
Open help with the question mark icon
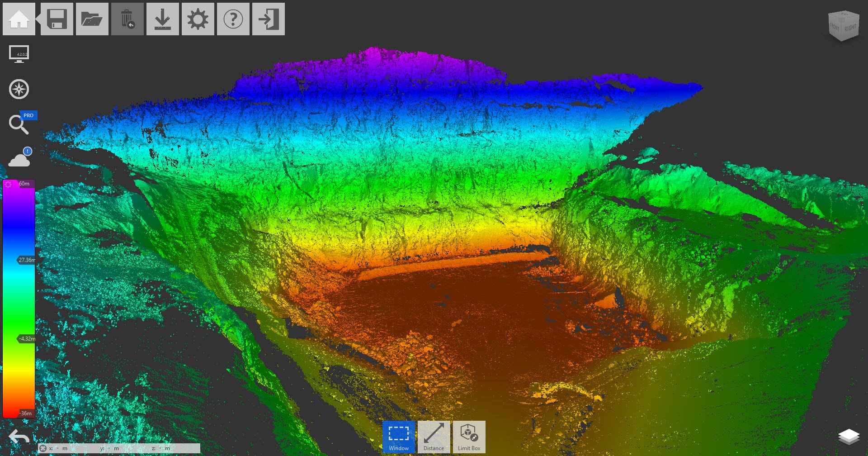pos(233,19)
